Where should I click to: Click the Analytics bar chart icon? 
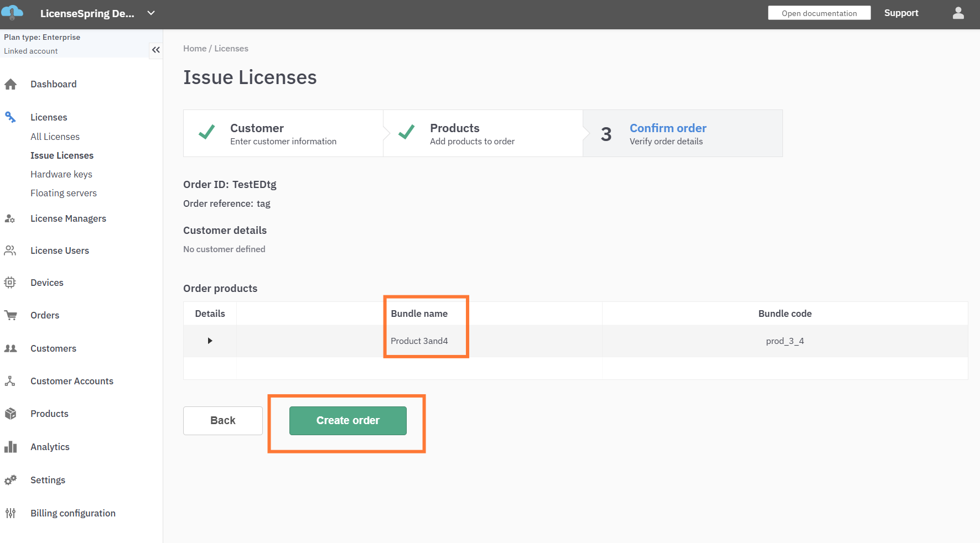pyautogui.click(x=11, y=447)
